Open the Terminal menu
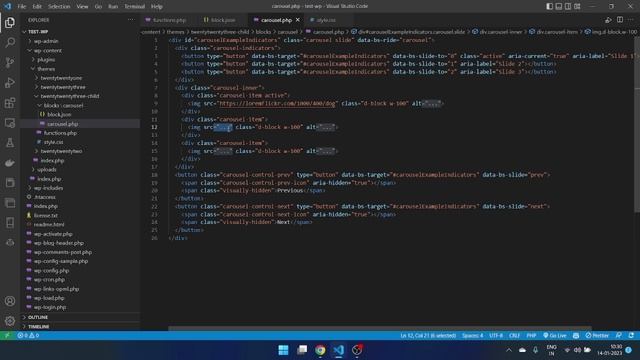 pyautogui.click(x=134, y=6)
